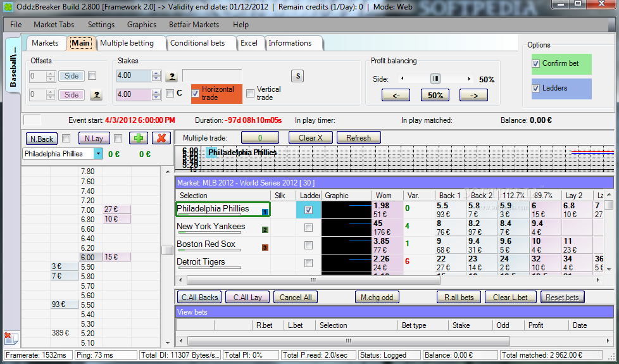The image size is (619, 364).
Task: Click the 50% profit balancing button
Action: 435,95
